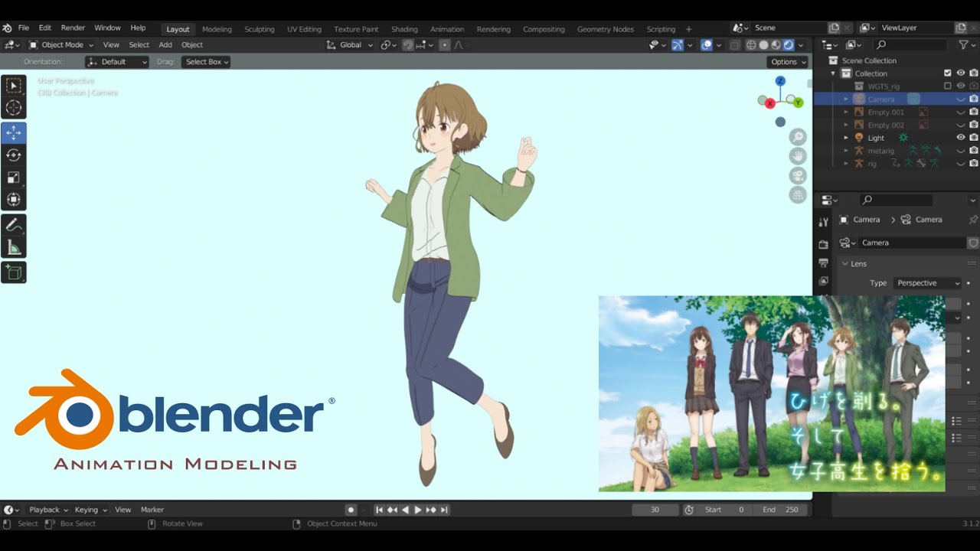Viewport: 980px width, 551px height.
Task: Collapse the Collection tree row
Action: pos(834,73)
